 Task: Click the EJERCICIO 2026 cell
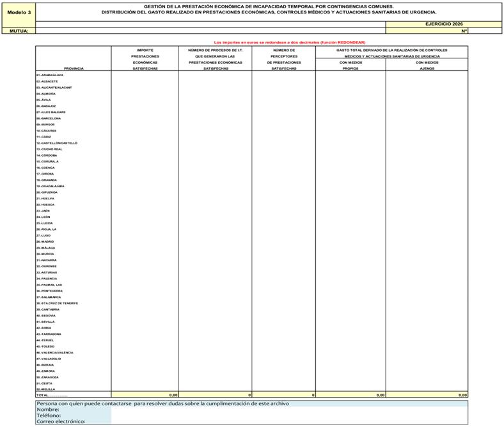(x=444, y=24)
